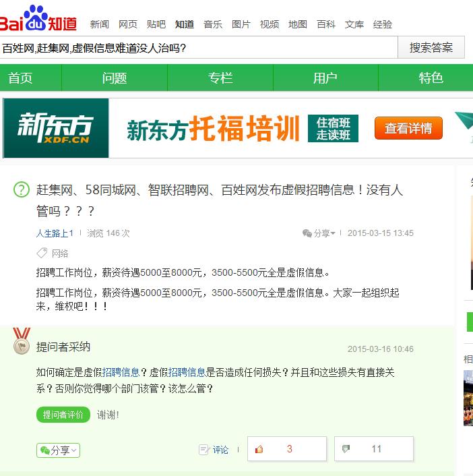
Task: Click the 网络 tag link
Action: coord(60,254)
